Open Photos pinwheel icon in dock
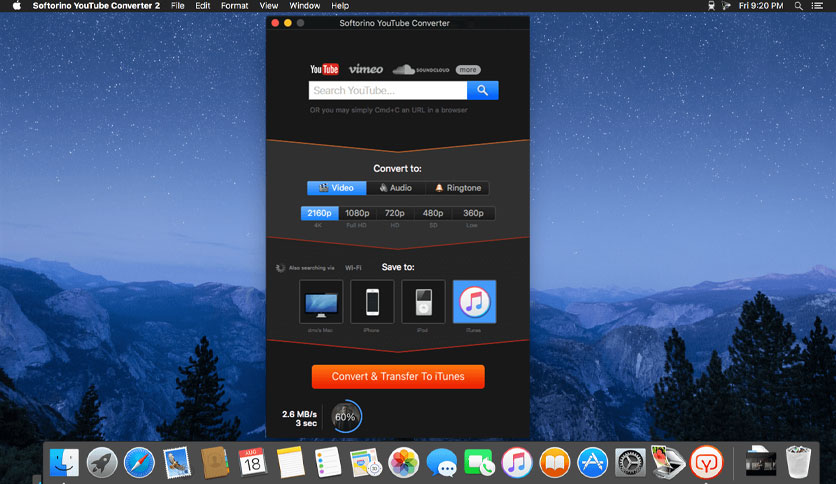The image size is (836, 484). (x=404, y=462)
